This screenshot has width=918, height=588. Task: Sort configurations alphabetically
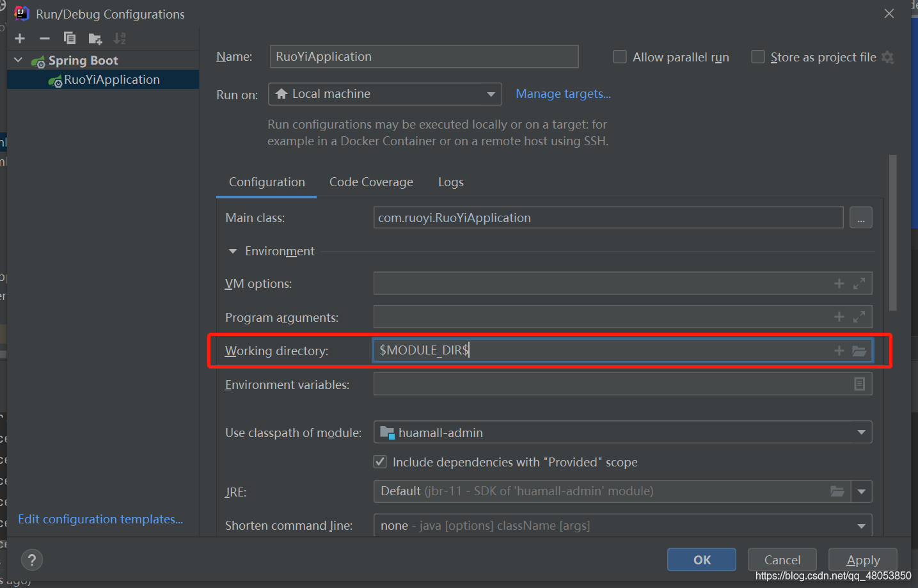tap(120, 38)
